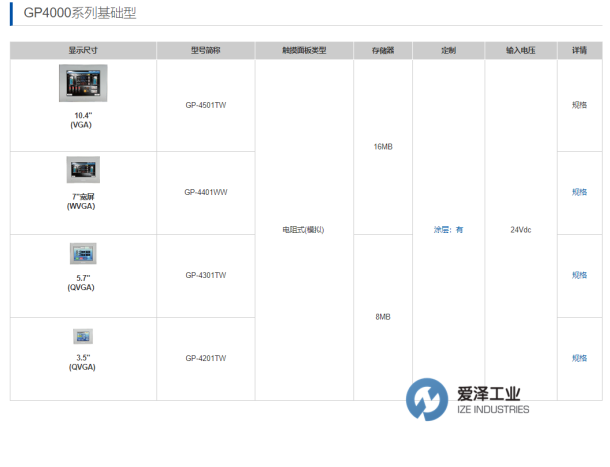Select the 5.7" QVGA panel image

tap(83, 253)
